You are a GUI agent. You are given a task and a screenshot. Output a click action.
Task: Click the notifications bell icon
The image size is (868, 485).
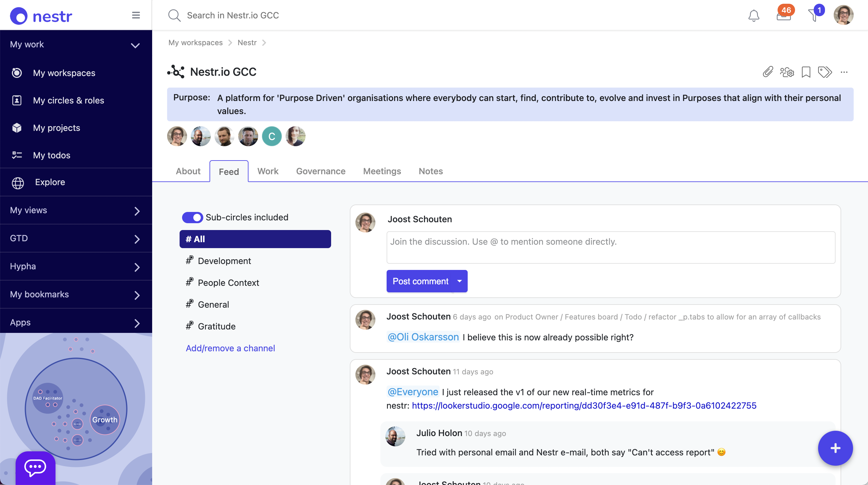(x=754, y=16)
